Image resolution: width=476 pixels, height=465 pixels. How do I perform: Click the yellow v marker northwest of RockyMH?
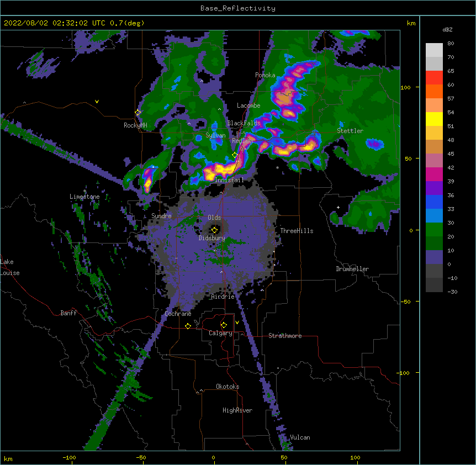click(97, 102)
